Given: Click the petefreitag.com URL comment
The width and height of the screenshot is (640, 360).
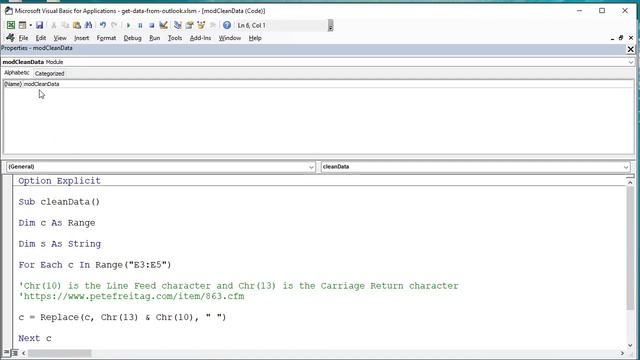Looking at the screenshot, I should coord(131,296).
